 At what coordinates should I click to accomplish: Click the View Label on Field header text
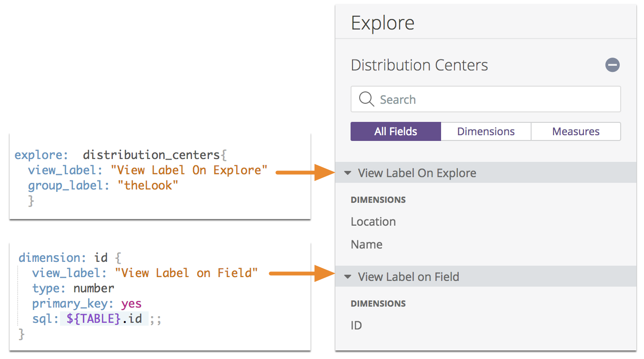[408, 277]
